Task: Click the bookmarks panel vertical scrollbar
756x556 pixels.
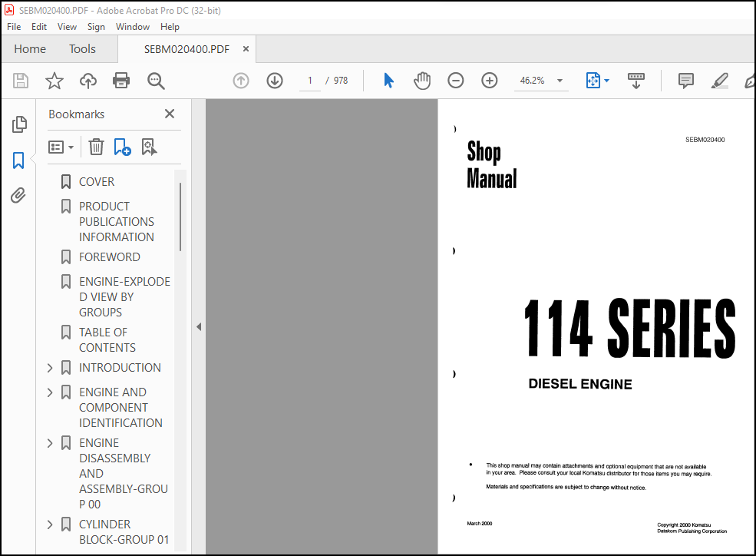Action: (180, 216)
